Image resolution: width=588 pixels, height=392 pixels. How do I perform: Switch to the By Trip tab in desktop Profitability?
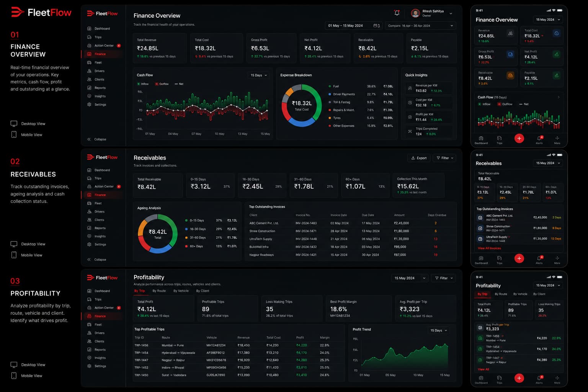coord(139,291)
